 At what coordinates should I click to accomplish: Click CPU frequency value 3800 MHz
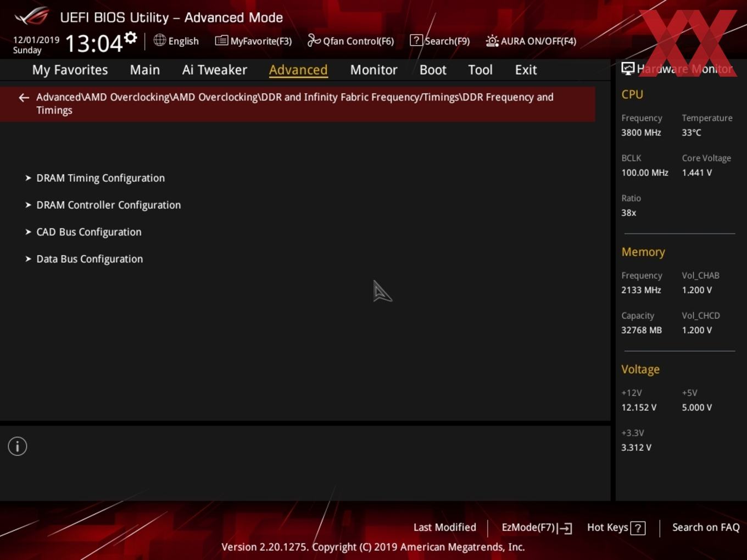click(641, 132)
